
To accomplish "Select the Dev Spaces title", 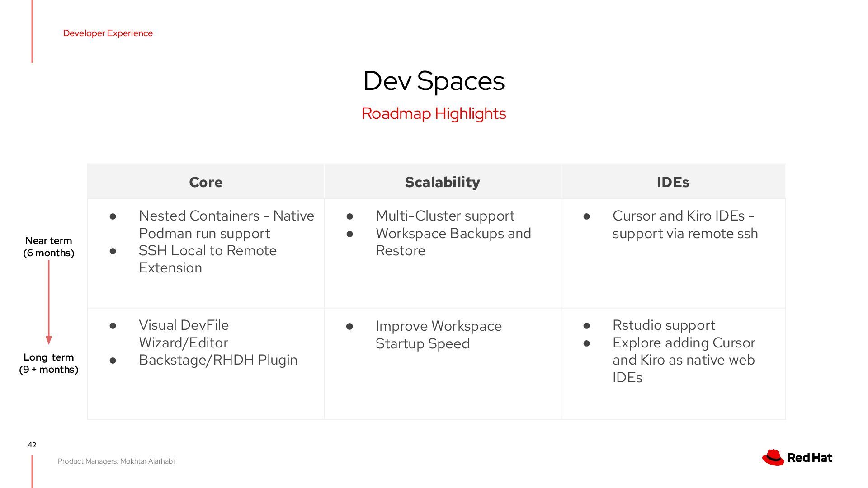I will coord(434,81).
